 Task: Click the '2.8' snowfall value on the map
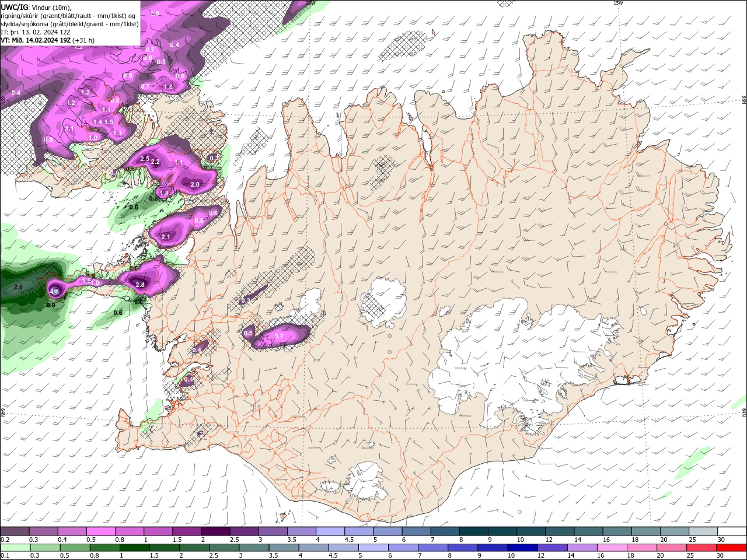coord(140,285)
